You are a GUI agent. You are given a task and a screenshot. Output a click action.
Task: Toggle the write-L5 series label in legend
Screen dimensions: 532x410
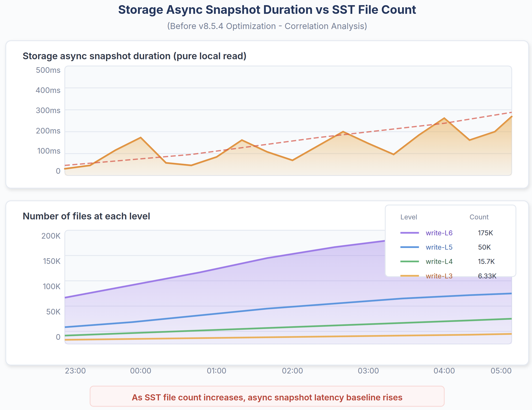[439, 247]
